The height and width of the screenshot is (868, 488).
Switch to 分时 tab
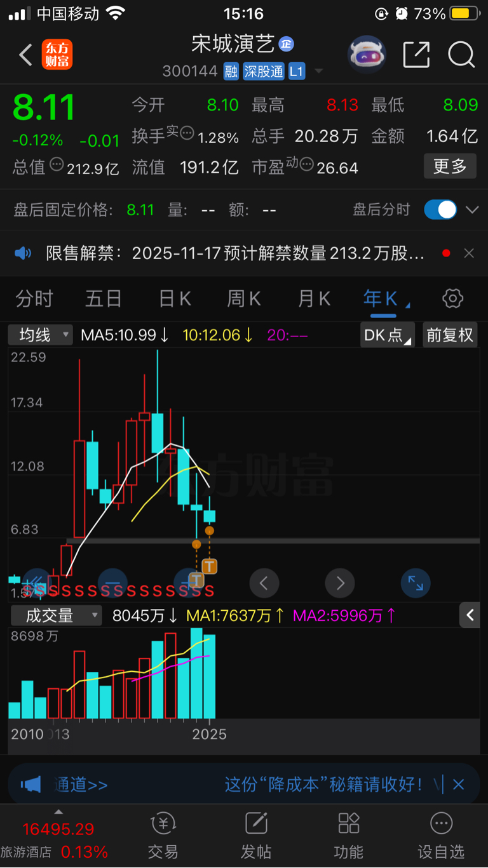(34, 298)
